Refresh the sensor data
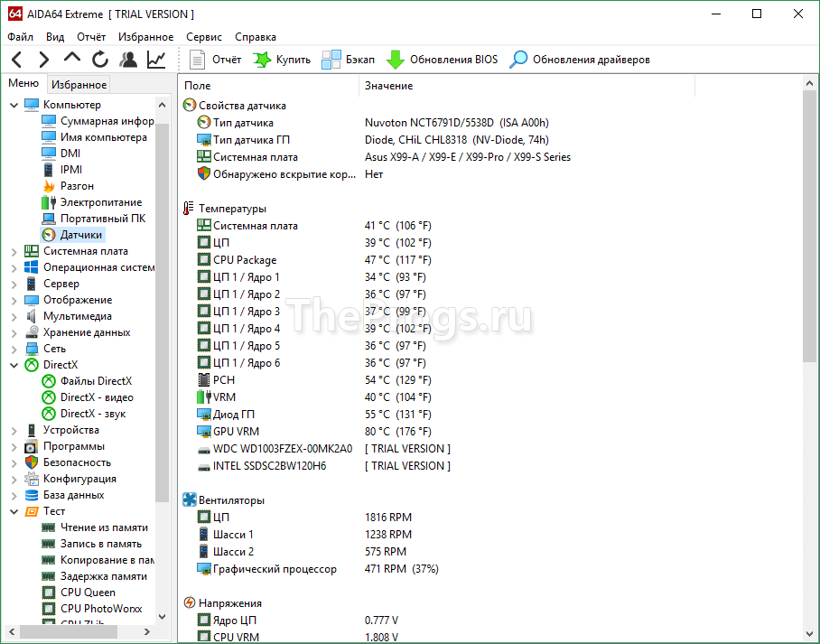Viewport: 820px width, 644px height. point(100,60)
